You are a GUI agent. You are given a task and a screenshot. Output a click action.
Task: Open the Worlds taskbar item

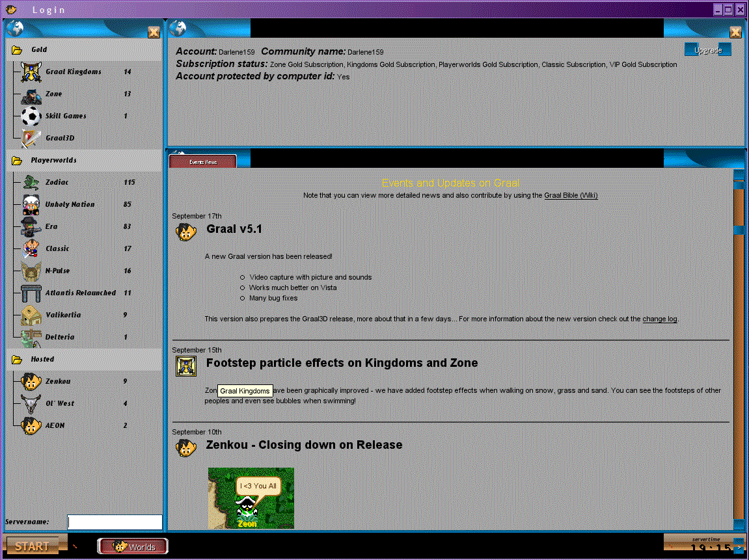pyautogui.click(x=133, y=547)
